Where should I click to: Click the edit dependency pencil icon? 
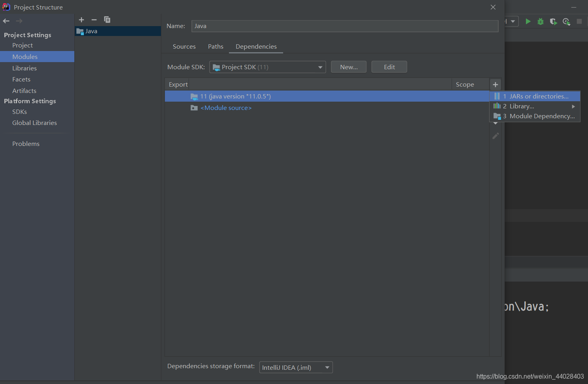(x=495, y=136)
